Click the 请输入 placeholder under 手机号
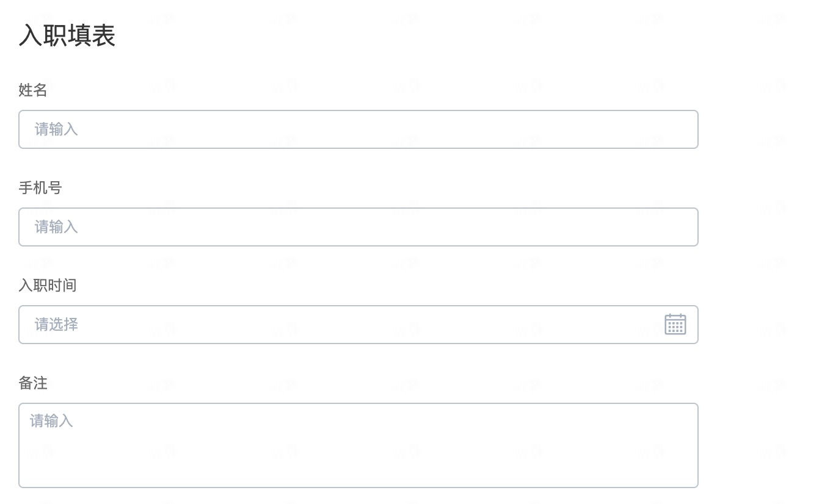This screenshot has width=822, height=504. (56, 227)
